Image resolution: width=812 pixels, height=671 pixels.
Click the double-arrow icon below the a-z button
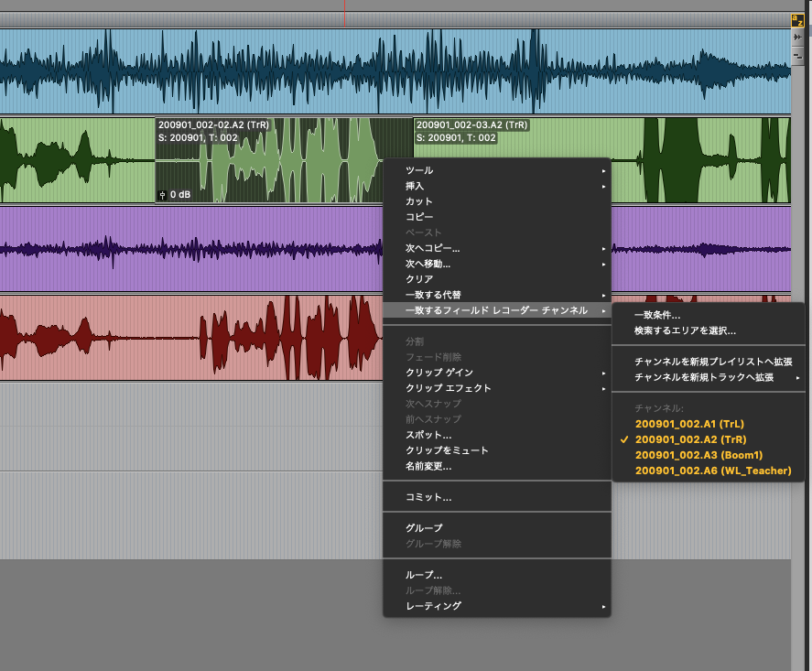click(797, 38)
